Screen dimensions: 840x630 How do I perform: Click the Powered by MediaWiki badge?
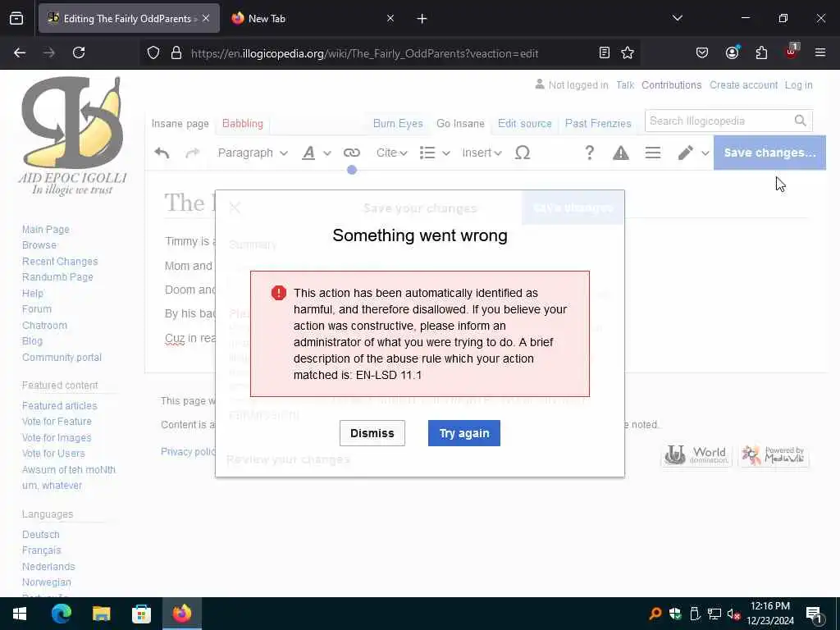pyautogui.click(x=773, y=455)
